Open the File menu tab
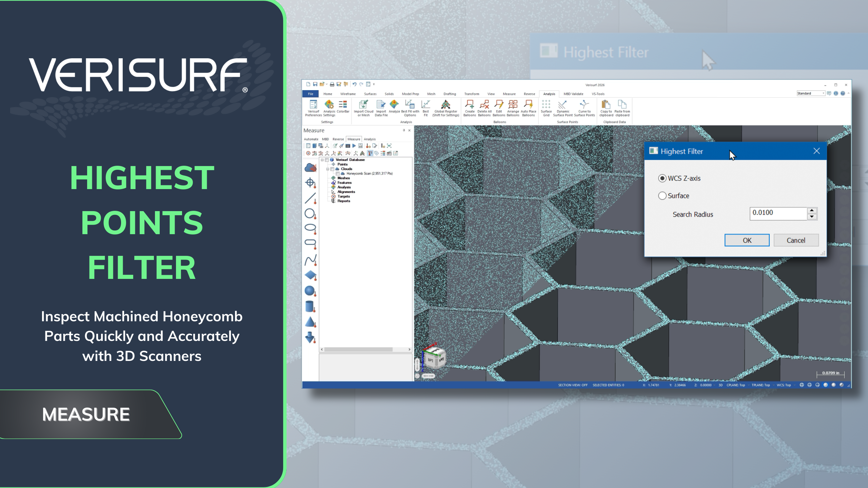 tap(311, 94)
